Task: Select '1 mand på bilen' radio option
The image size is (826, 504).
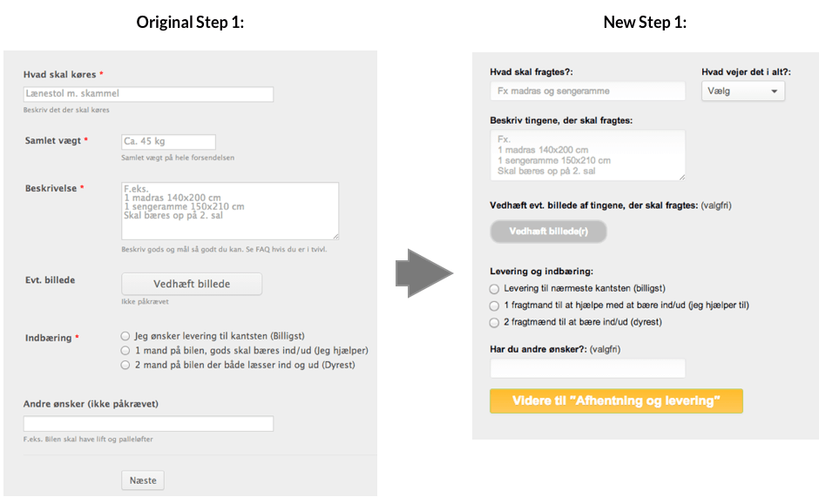Action: (x=125, y=350)
